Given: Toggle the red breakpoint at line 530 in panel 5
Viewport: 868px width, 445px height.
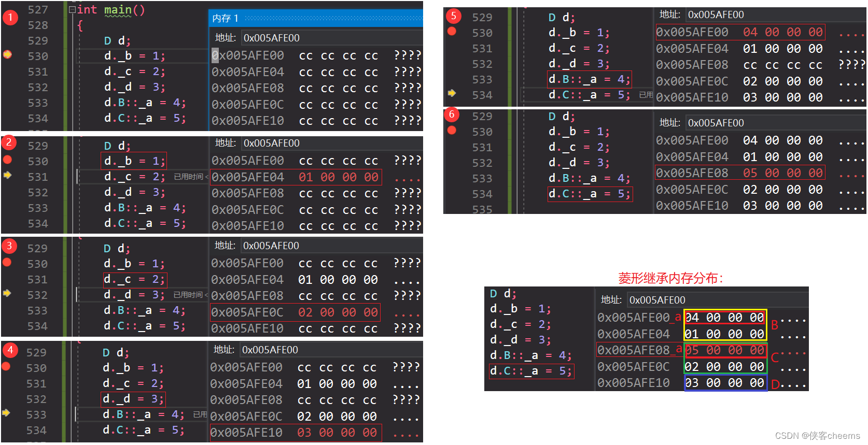Looking at the screenshot, I should click(x=452, y=31).
